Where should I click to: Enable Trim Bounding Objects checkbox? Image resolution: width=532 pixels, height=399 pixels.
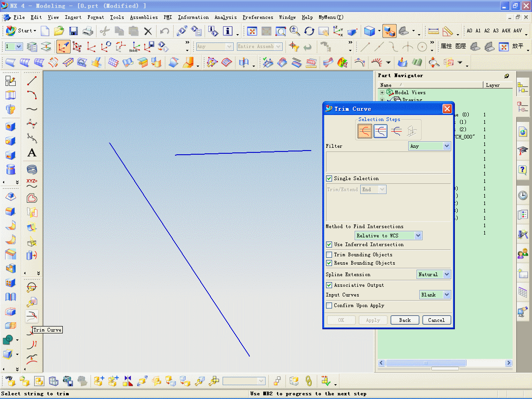tap(329, 255)
